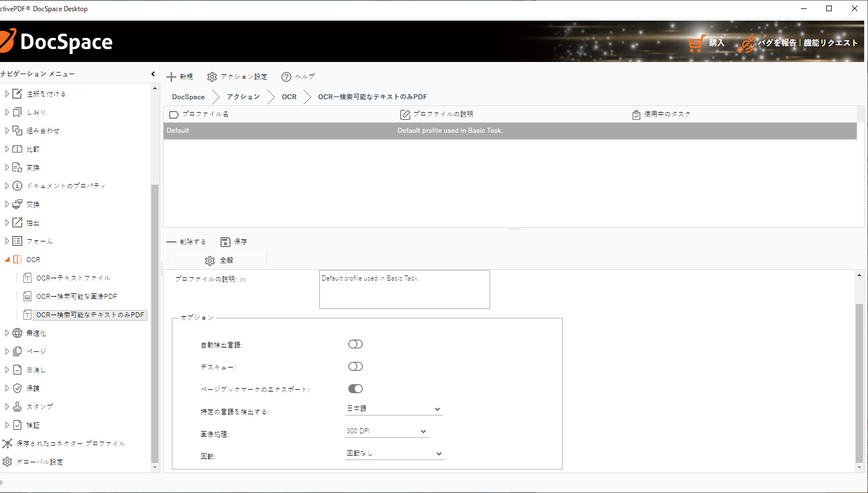868x493 pixels.
Task: Click the profile description text box
Action: [x=405, y=289]
